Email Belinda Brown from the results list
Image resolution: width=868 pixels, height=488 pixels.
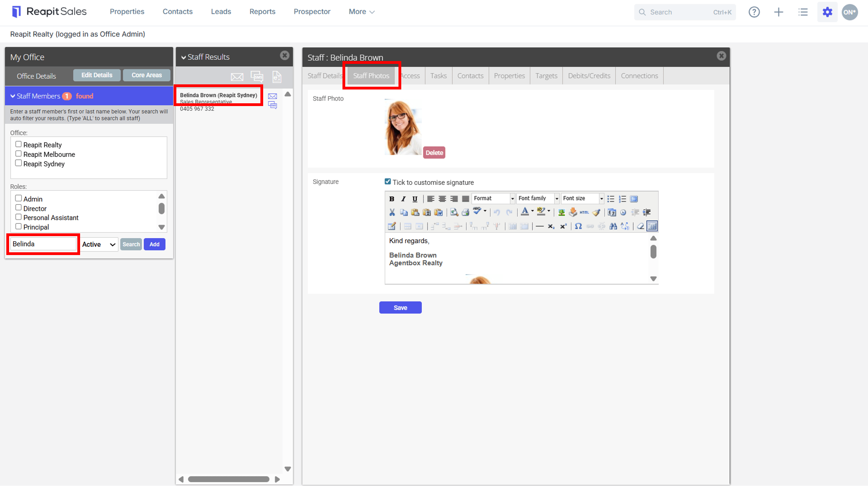point(272,96)
